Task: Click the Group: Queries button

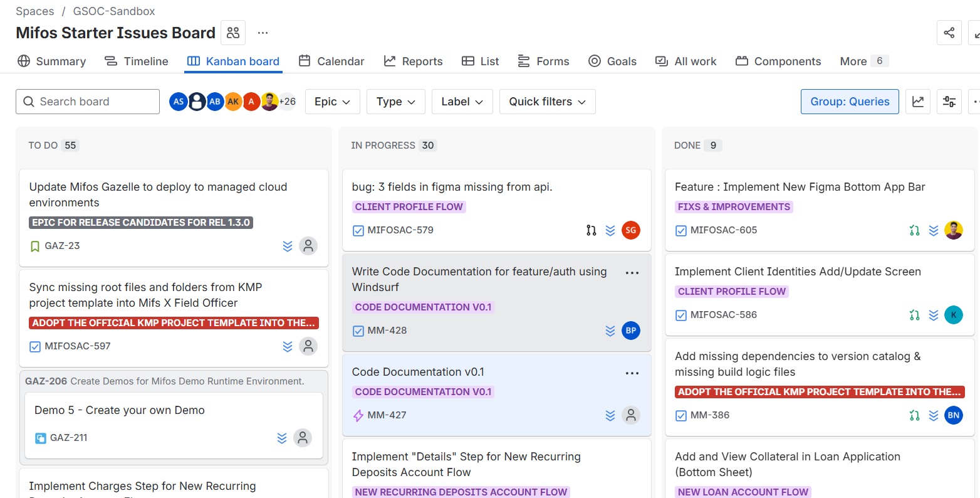Action: (x=849, y=102)
